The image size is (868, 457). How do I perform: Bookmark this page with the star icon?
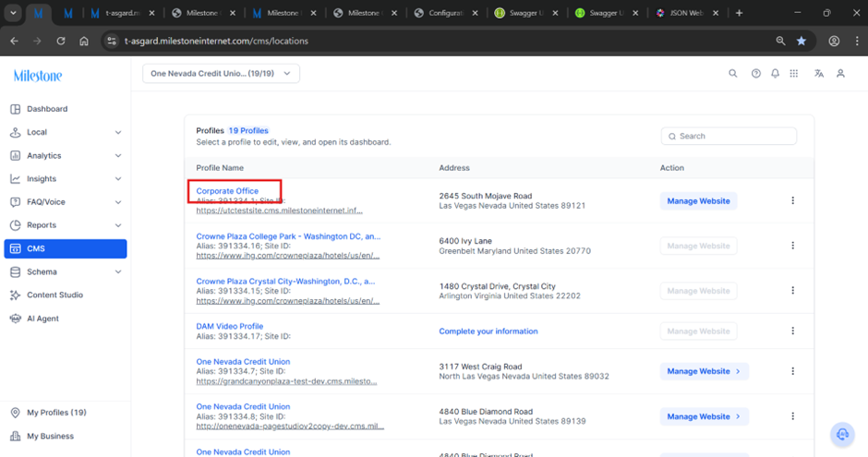[801, 41]
